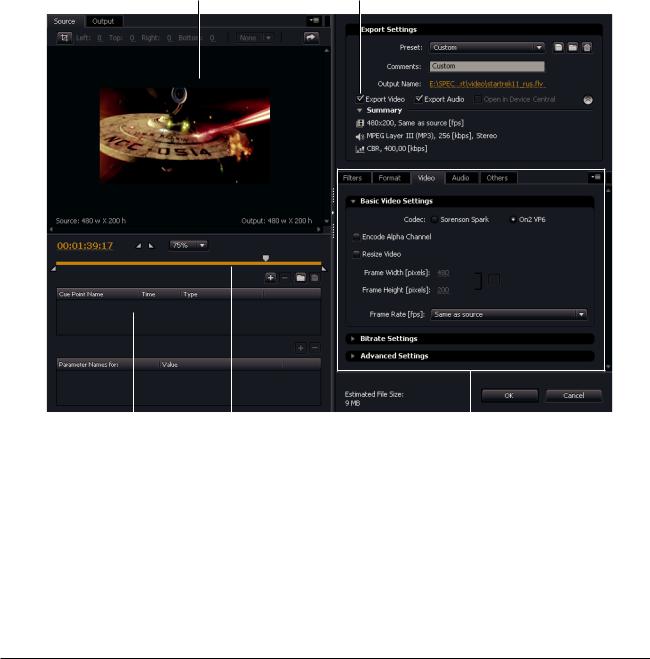Click the bitrate summary chart icon
The width and height of the screenshot is (650, 659).
tap(360, 149)
